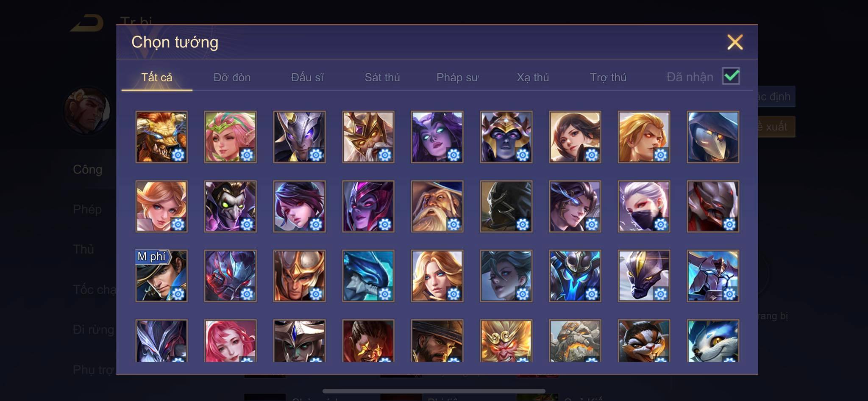Select the blue shark creature hero
The width and height of the screenshot is (868, 401).
(368, 276)
